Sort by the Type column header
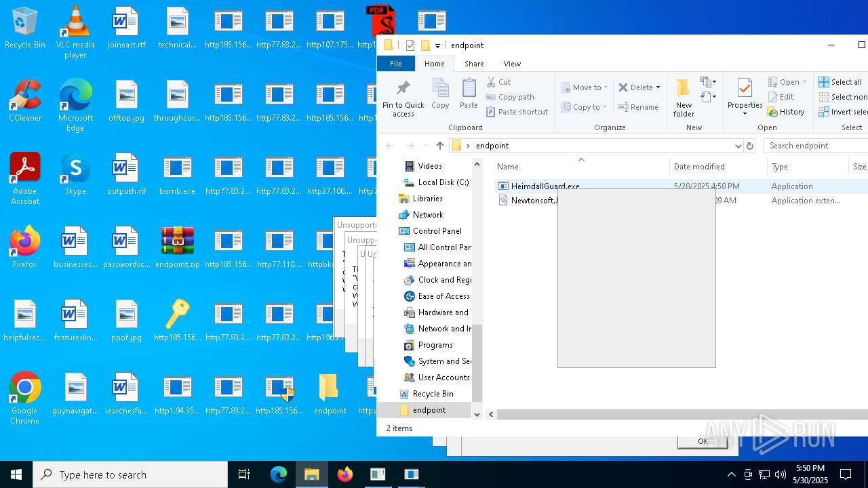This screenshot has height=488, width=868. tap(780, 167)
